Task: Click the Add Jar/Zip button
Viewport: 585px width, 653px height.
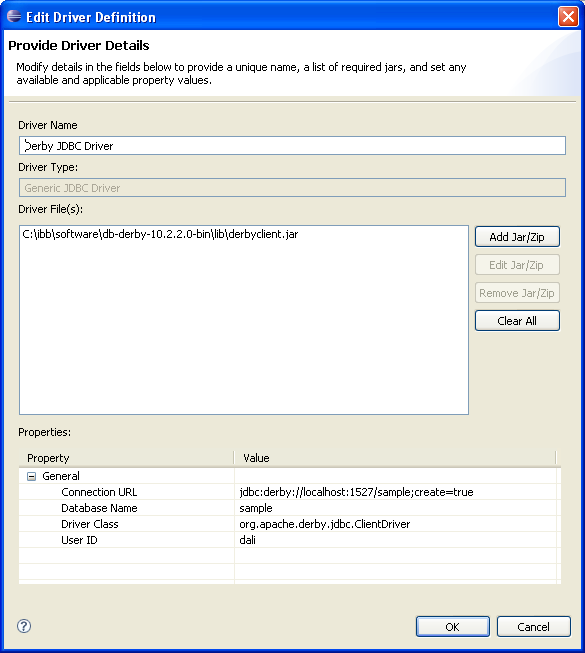Action: pos(517,237)
